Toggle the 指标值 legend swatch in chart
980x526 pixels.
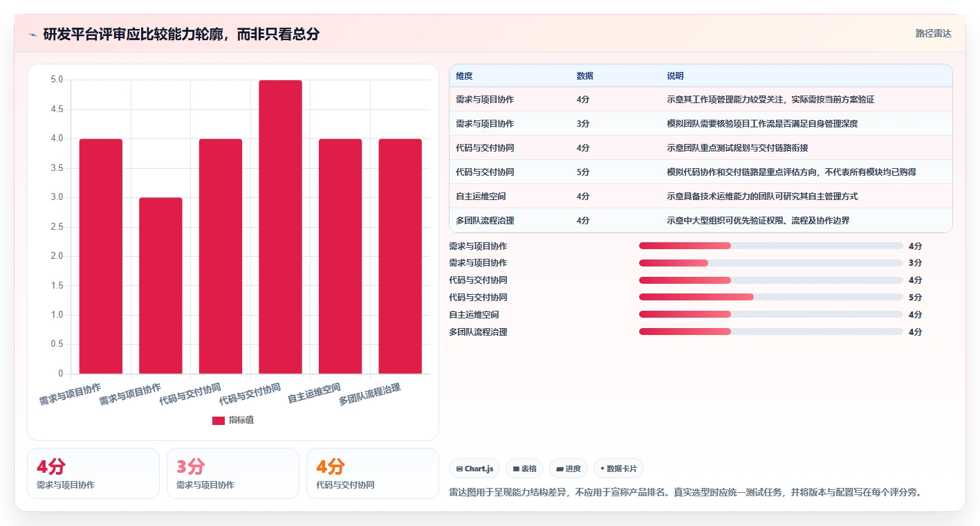(219, 420)
